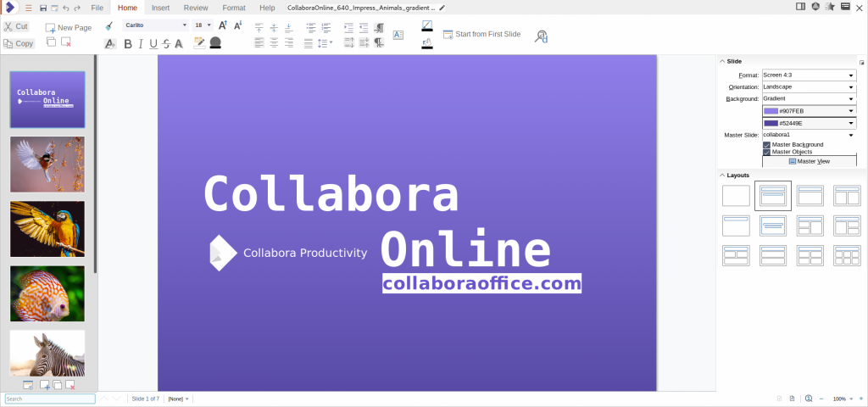868x407 pixels.
Task: Toggle Strikethrough formatting
Action: [x=166, y=44]
